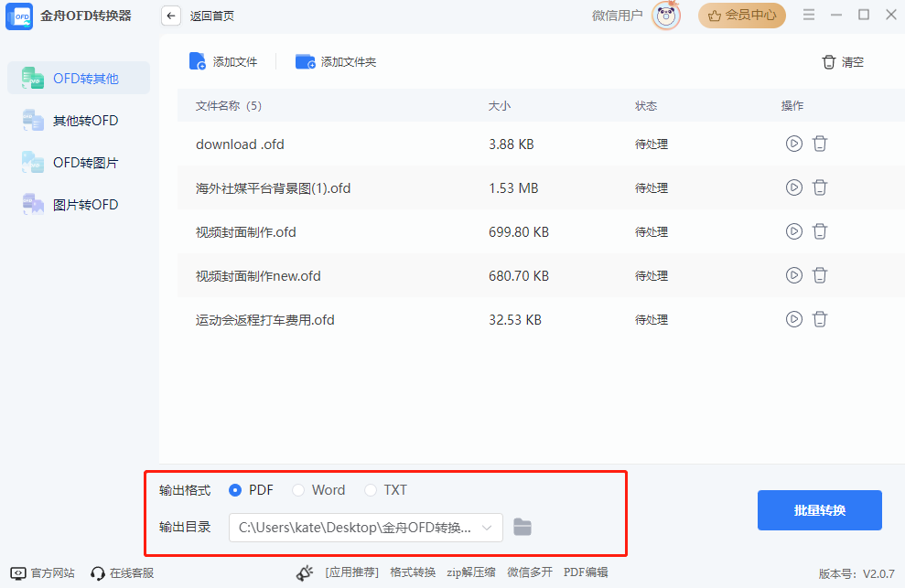Switch to the 图片转OFD tab
The image size is (905, 588).
coord(79,205)
